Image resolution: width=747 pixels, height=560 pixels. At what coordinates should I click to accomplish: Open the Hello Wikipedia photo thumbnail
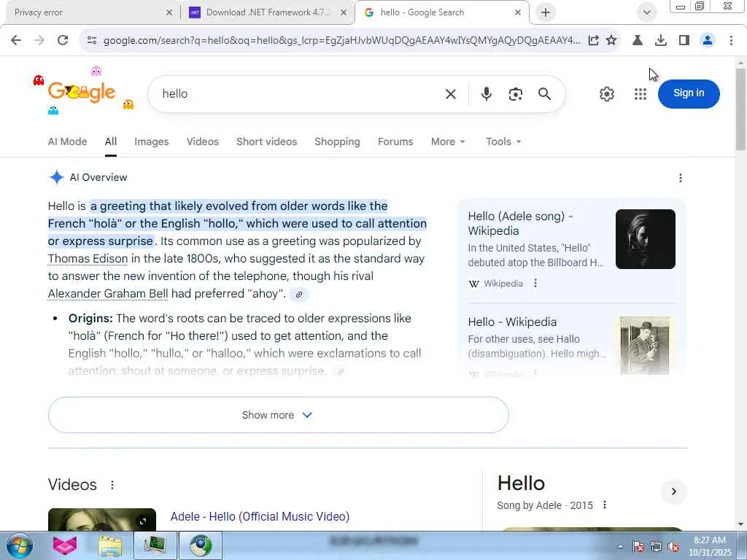click(x=645, y=346)
